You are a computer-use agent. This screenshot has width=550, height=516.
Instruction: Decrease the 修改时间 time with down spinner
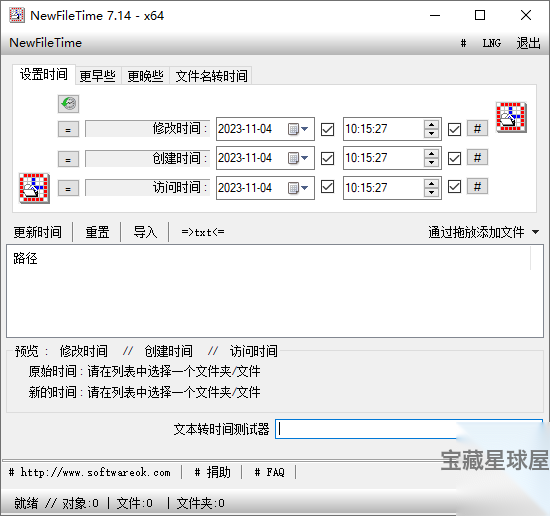point(431,133)
